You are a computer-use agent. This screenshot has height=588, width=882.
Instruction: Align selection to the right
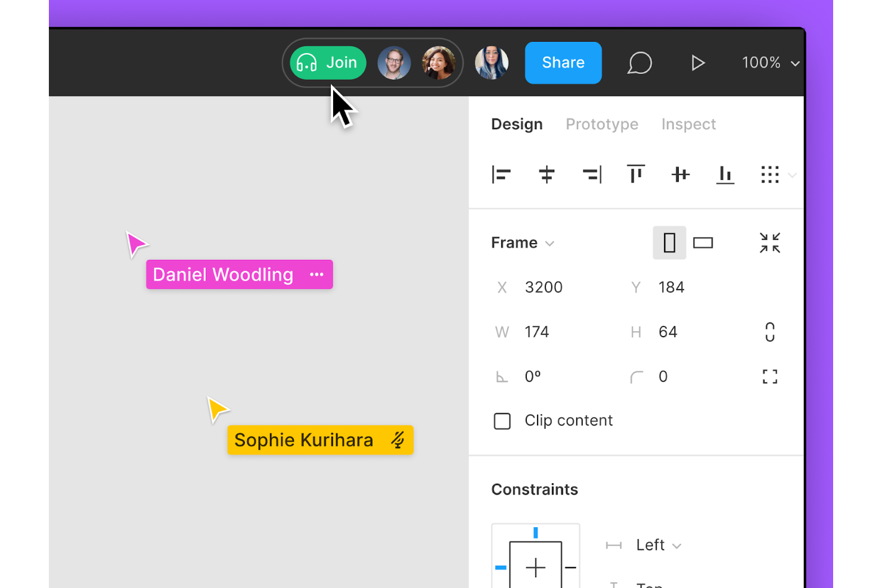tap(592, 175)
